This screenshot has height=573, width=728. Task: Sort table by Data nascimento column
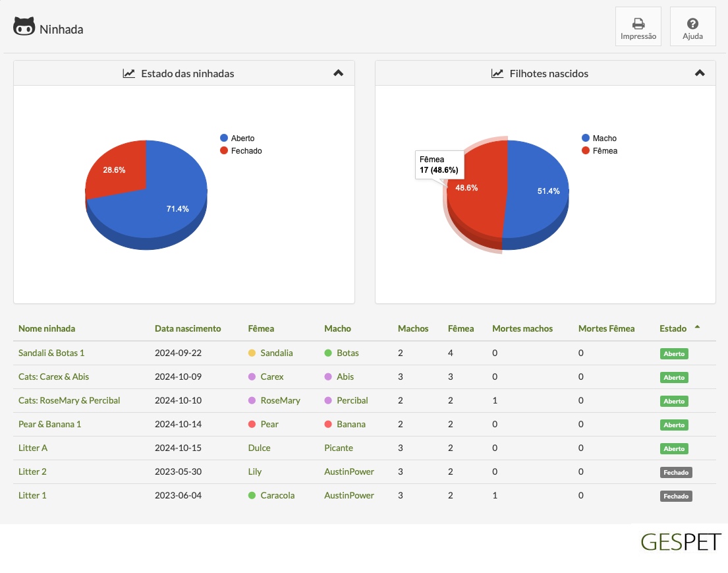(188, 328)
